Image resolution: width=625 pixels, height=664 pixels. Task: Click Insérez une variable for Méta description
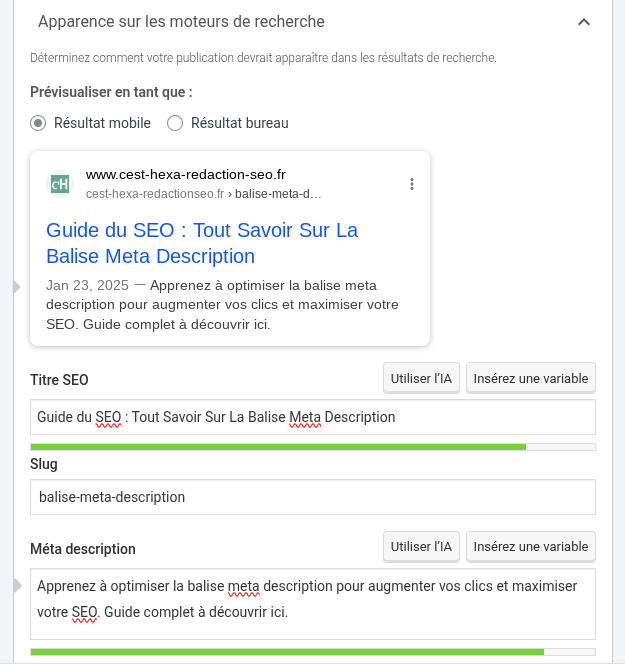531,547
